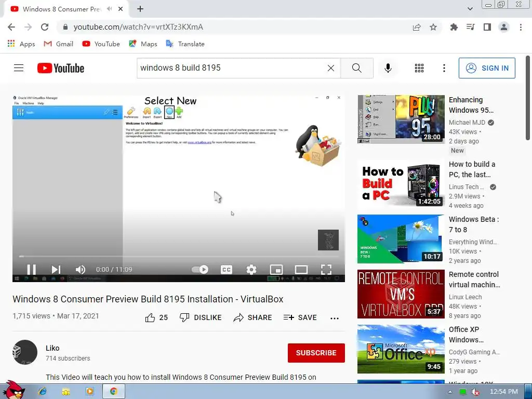Open Start menu Angry Birds orb
The width and height of the screenshot is (532, 399).
pos(14,390)
